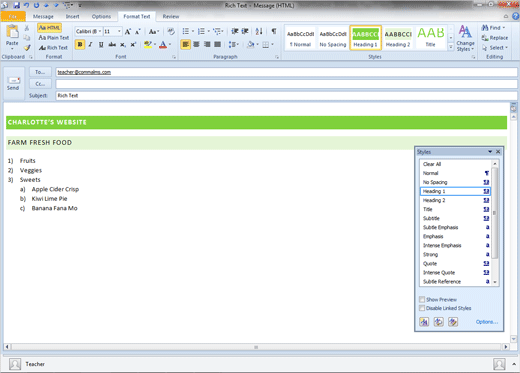The width and height of the screenshot is (520, 373).
Task: Select the Aa HTML format option
Action: pos(49,28)
